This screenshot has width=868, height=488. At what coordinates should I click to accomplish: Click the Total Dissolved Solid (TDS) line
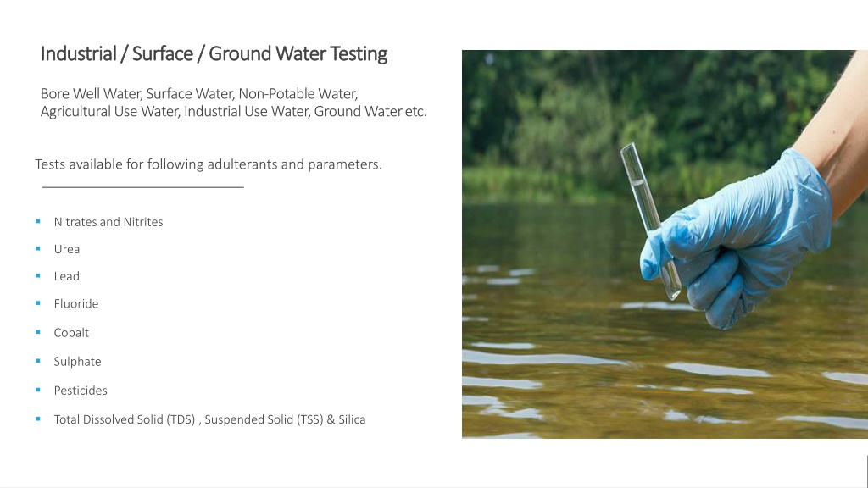(210, 419)
